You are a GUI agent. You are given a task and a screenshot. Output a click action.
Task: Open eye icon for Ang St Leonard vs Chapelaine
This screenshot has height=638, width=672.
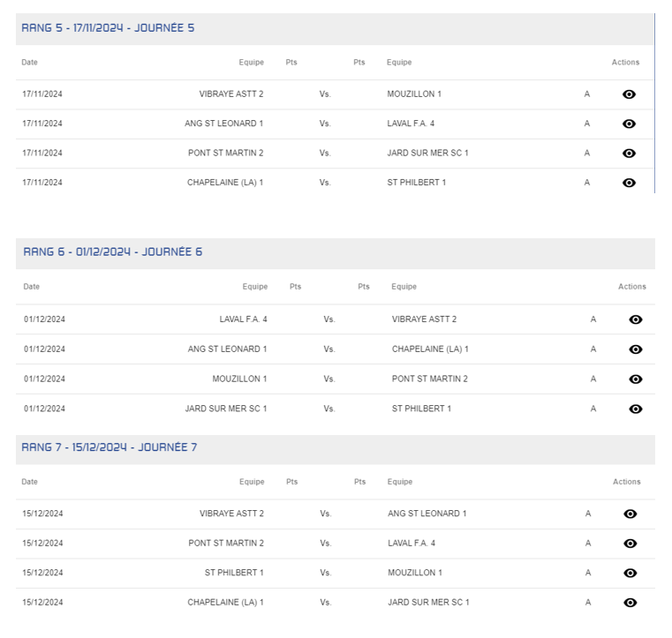click(635, 349)
